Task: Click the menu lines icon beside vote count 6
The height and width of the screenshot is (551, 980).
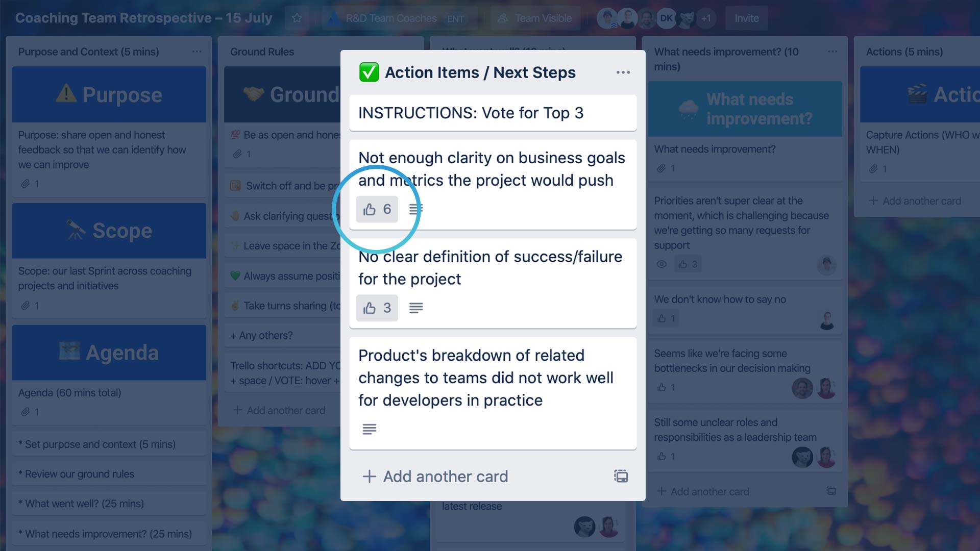Action: click(x=415, y=209)
